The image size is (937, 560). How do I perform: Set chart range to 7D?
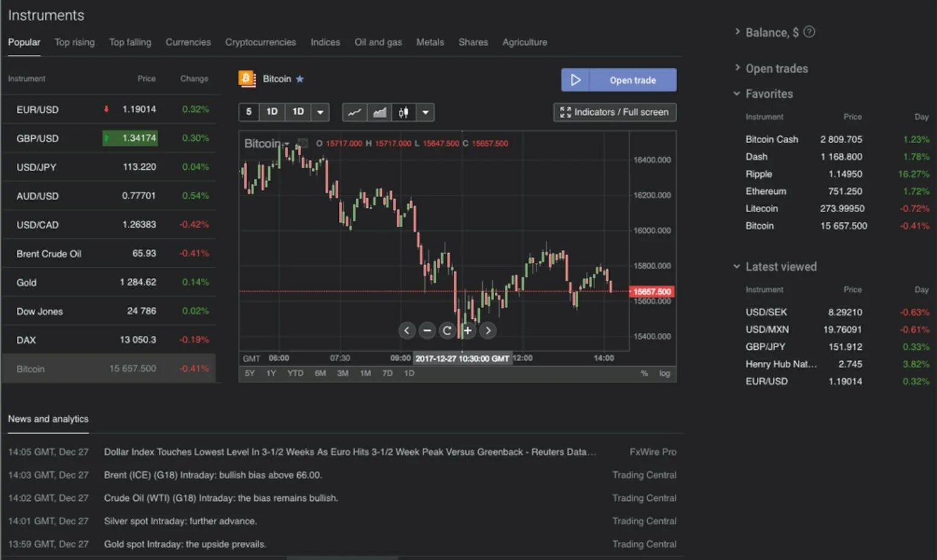[387, 373]
